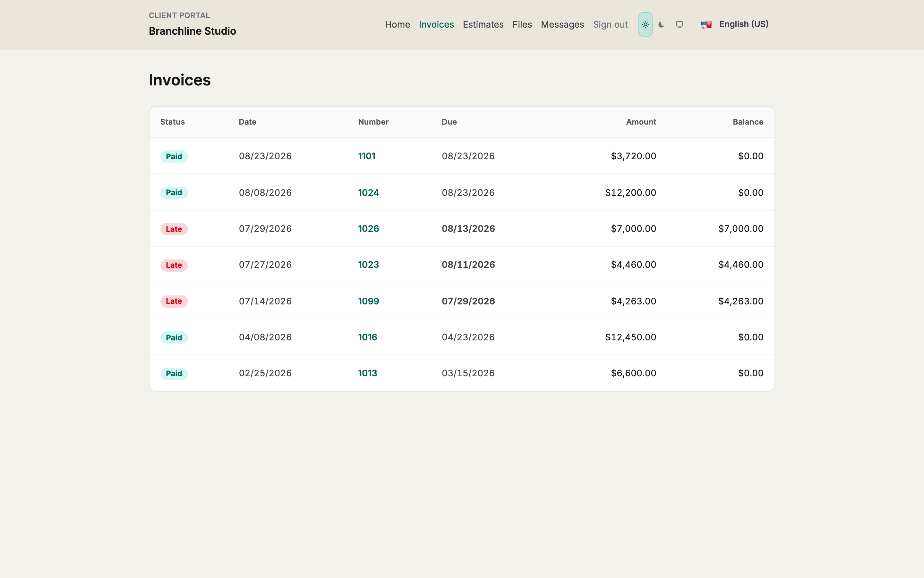924x578 pixels.
Task: Click the Late badge for invoice 1099
Action: click(174, 301)
